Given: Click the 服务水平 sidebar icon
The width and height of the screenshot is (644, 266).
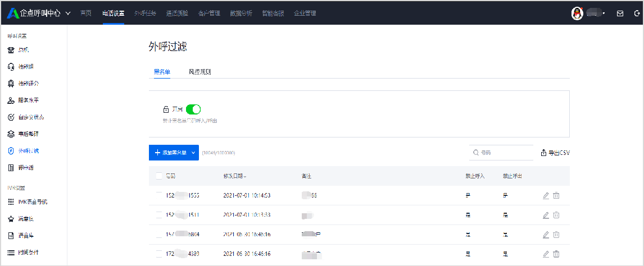Looking at the screenshot, I should (11, 100).
